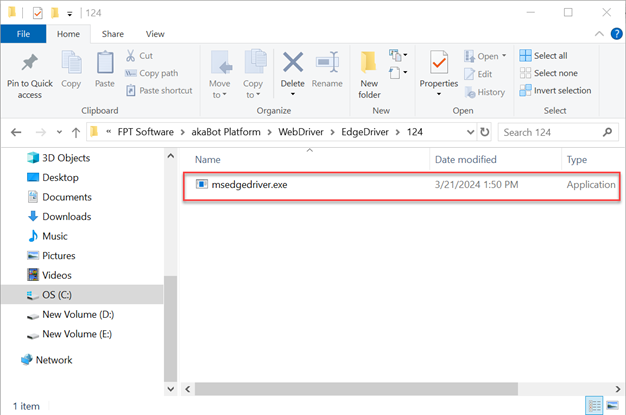The height and width of the screenshot is (415, 626).
Task: Click horizontal scrollbar right arrow
Action: 618,389
